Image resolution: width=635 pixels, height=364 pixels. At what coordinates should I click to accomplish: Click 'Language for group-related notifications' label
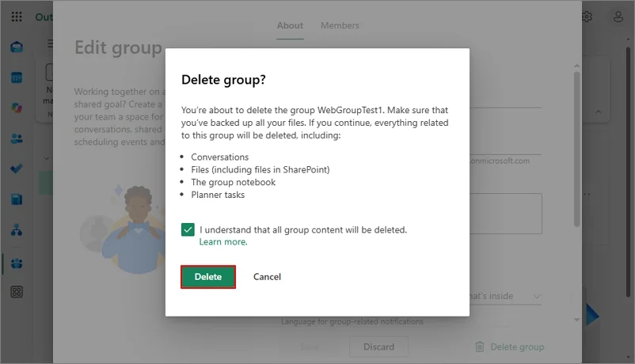[x=352, y=321]
